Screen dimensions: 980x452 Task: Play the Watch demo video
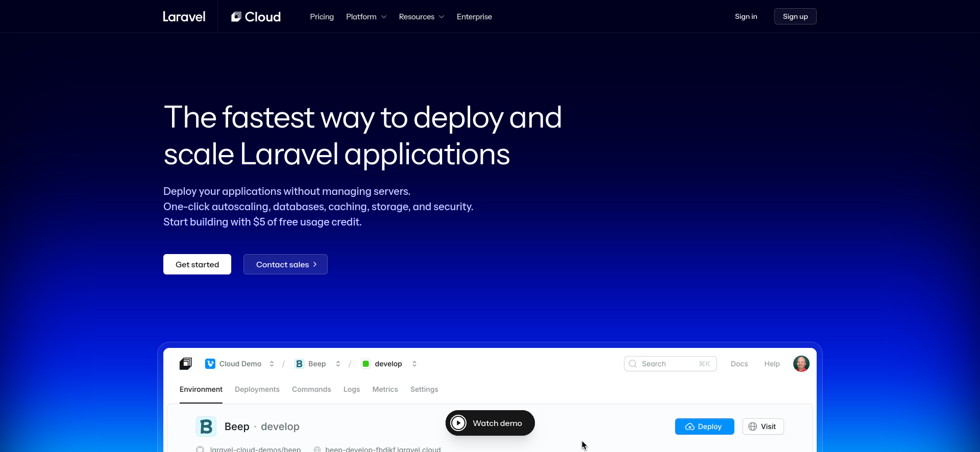pos(490,423)
